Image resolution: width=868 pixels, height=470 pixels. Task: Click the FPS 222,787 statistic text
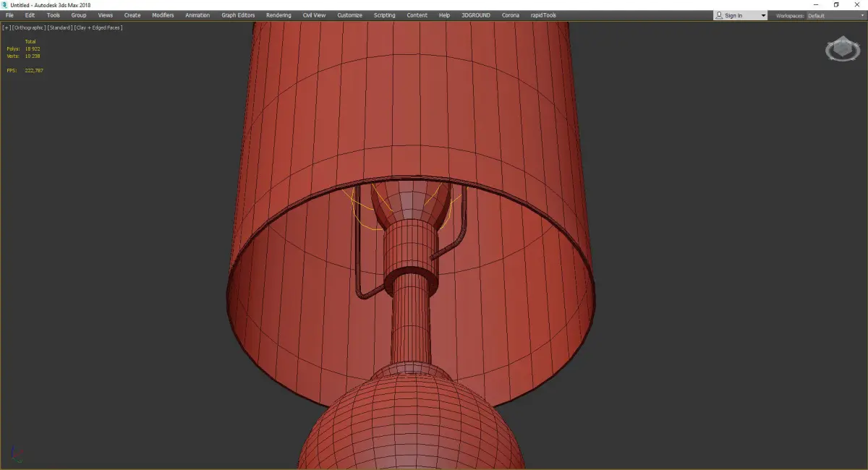pyautogui.click(x=25, y=70)
